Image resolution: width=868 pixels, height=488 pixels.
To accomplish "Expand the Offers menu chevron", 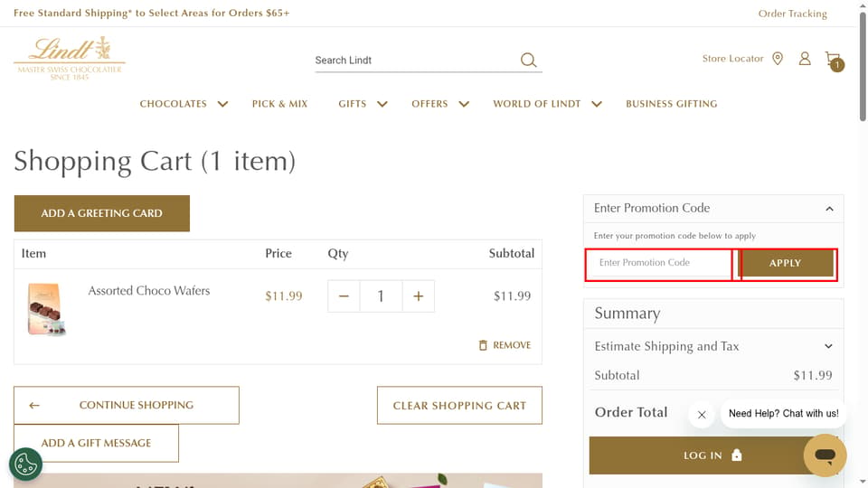I will coord(464,104).
